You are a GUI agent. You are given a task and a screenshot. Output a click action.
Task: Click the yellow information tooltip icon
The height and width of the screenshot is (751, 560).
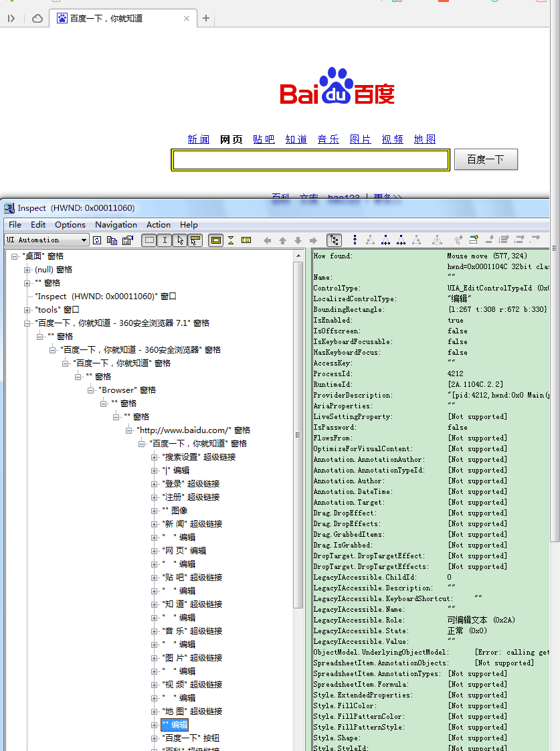click(x=246, y=240)
